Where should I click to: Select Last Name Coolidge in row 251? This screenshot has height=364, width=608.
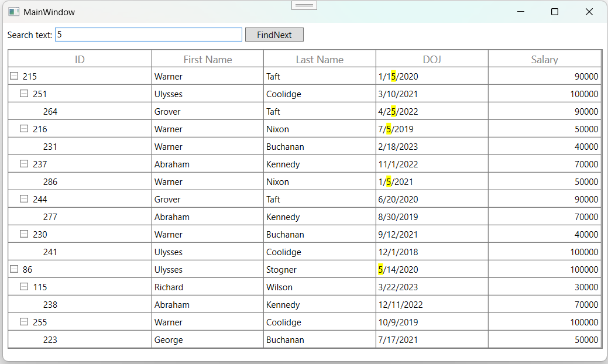(320, 94)
